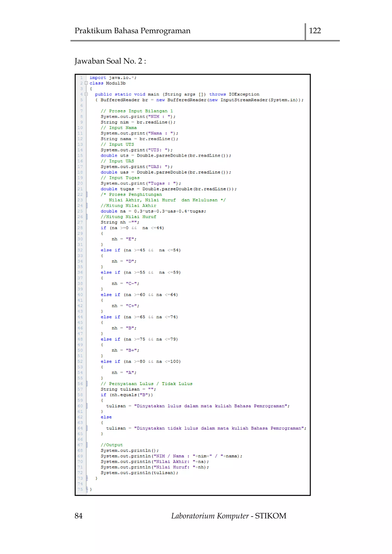Click the footer page number 84
This screenshot has height=554, width=392.
point(78,516)
